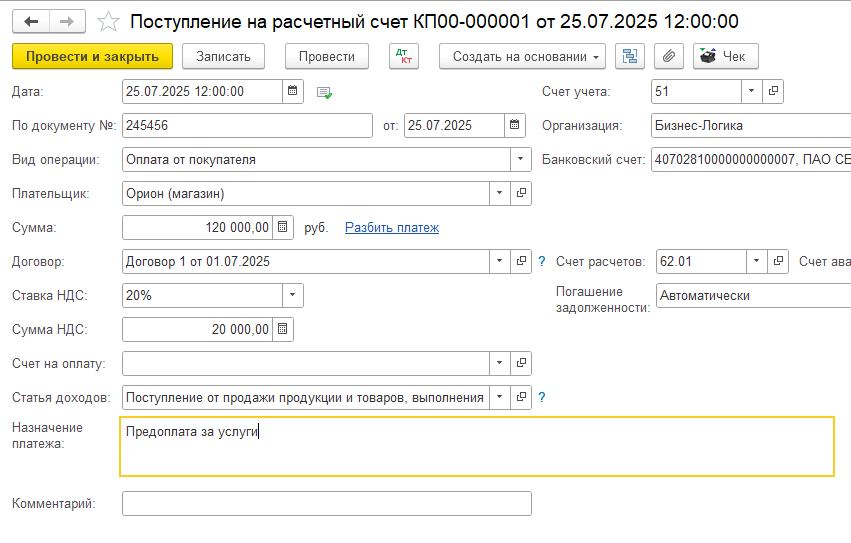Go back with the left arrow button
The image size is (851, 543).
(x=31, y=22)
